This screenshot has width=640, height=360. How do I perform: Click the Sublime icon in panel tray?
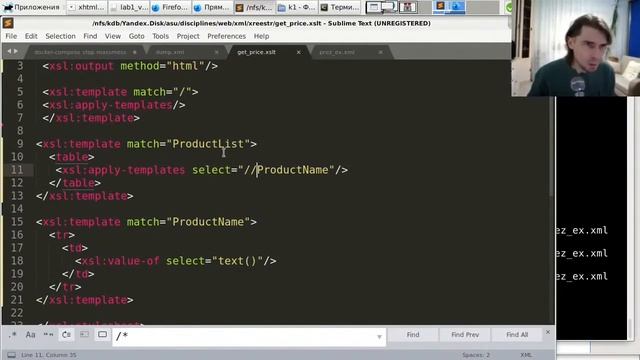(x=440, y=6)
